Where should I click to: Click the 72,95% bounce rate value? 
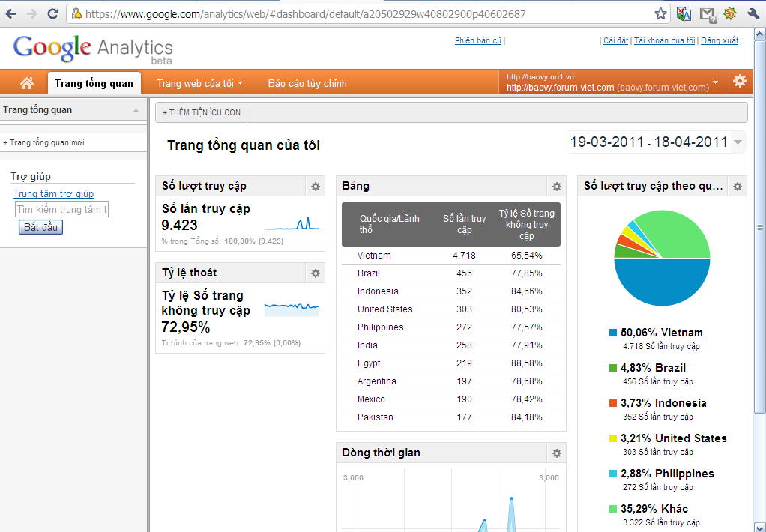(186, 327)
